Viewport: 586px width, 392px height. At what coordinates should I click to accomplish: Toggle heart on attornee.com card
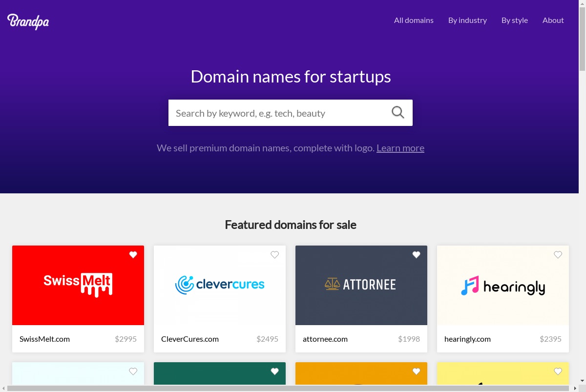coord(416,255)
